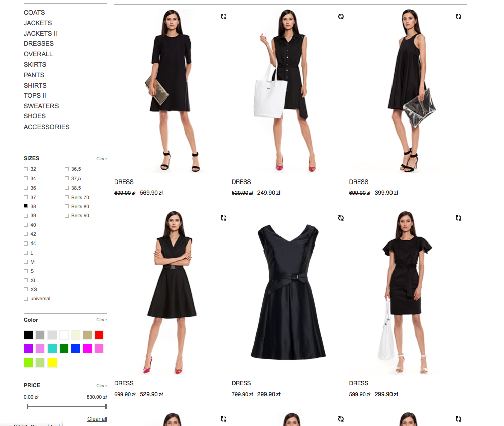
Task: Click the price slider minimum handle
Action: [x=27, y=406]
